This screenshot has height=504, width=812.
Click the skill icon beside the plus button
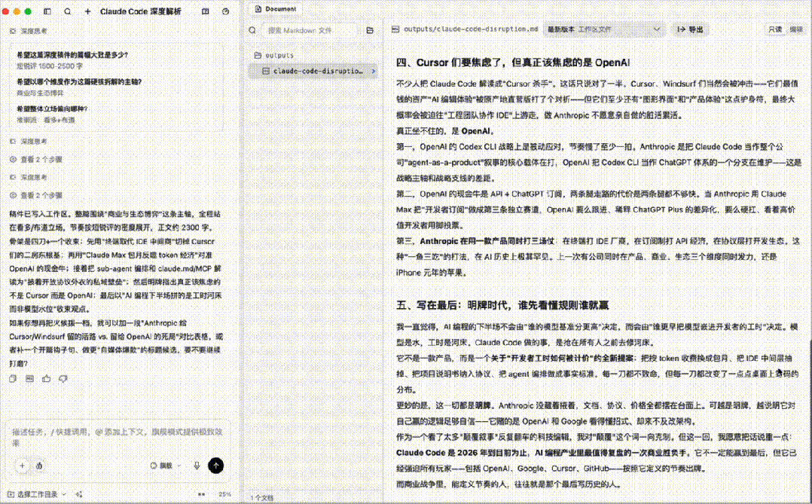click(x=39, y=466)
